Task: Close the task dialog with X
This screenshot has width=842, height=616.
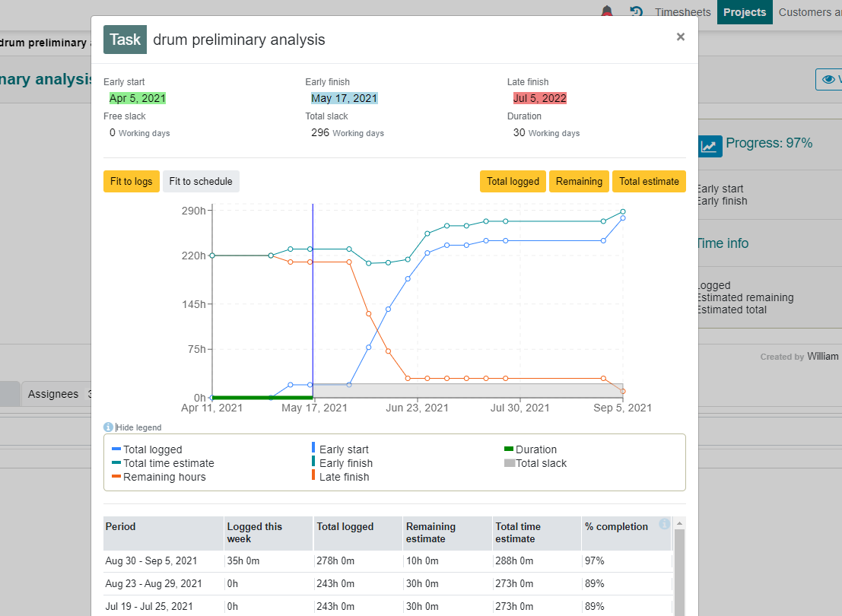Action: [x=680, y=37]
